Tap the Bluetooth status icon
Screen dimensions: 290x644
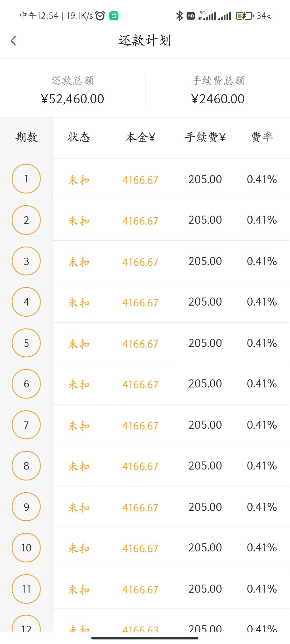tap(179, 16)
